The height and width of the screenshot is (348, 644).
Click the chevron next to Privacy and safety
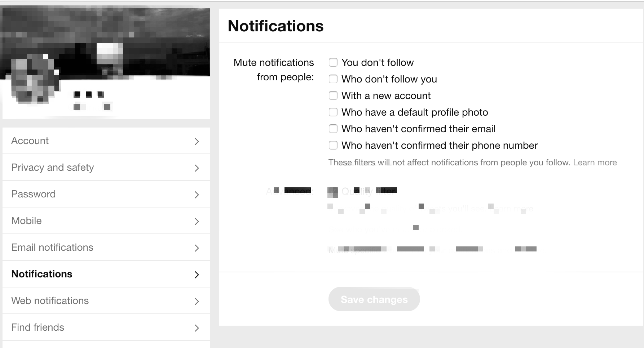click(197, 168)
